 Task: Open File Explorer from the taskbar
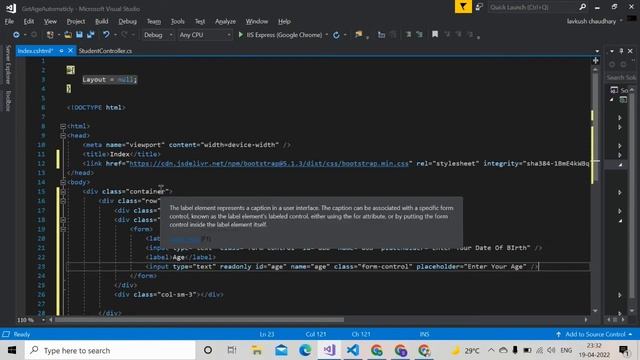(257, 350)
